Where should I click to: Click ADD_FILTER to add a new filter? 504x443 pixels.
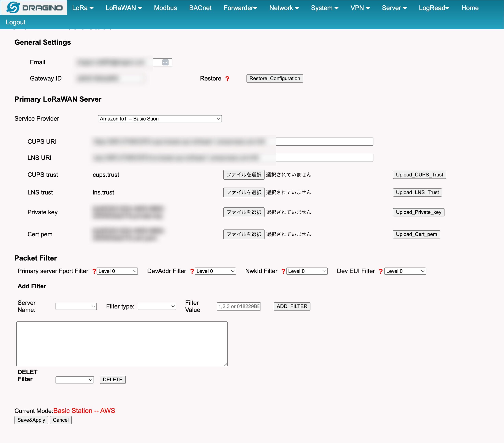292,306
